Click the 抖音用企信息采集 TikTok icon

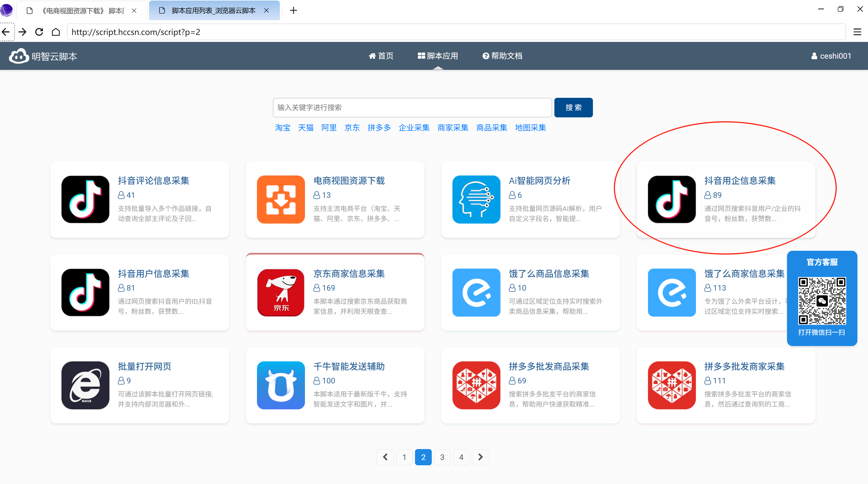point(672,199)
